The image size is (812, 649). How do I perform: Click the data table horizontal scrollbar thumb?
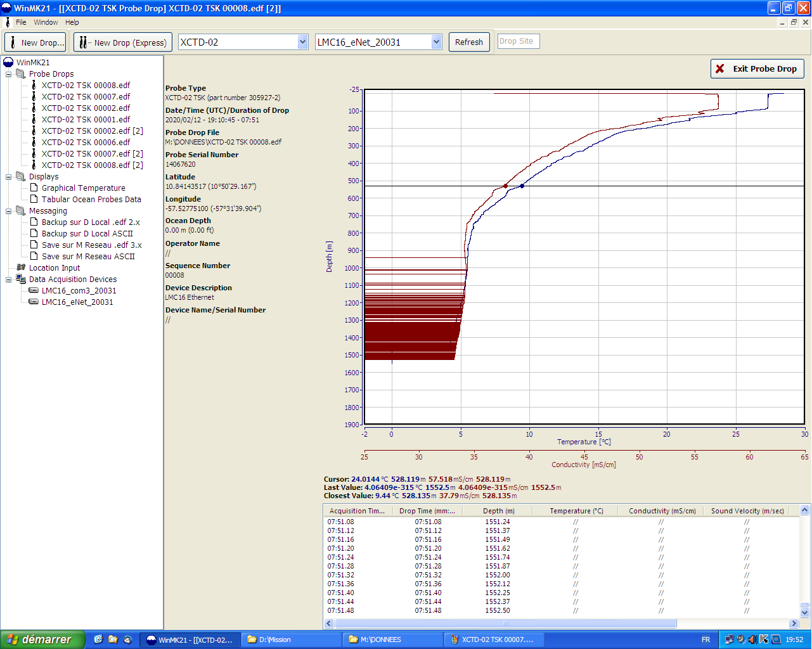coord(505,624)
